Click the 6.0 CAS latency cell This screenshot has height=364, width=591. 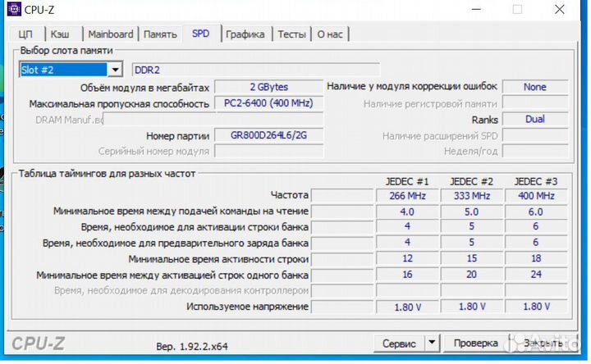coord(536,212)
